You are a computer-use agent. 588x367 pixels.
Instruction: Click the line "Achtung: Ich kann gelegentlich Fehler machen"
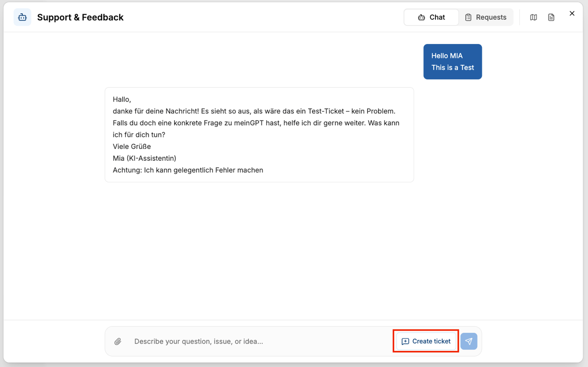pos(188,170)
